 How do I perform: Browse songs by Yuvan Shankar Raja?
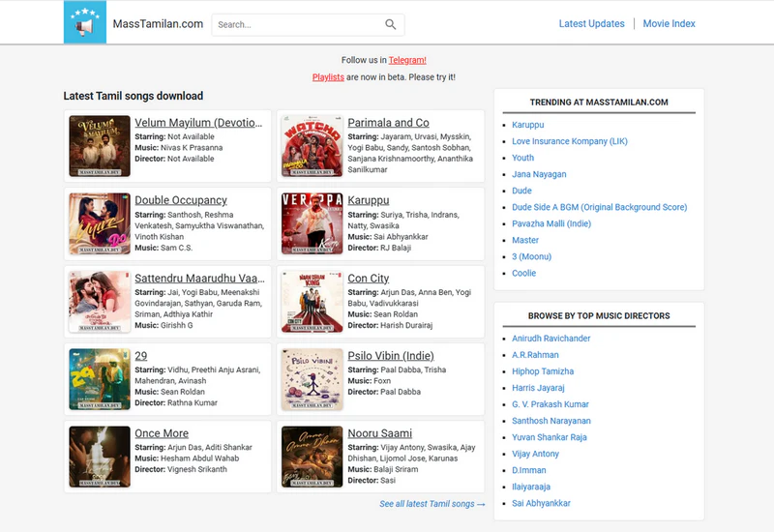click(550, 437)
